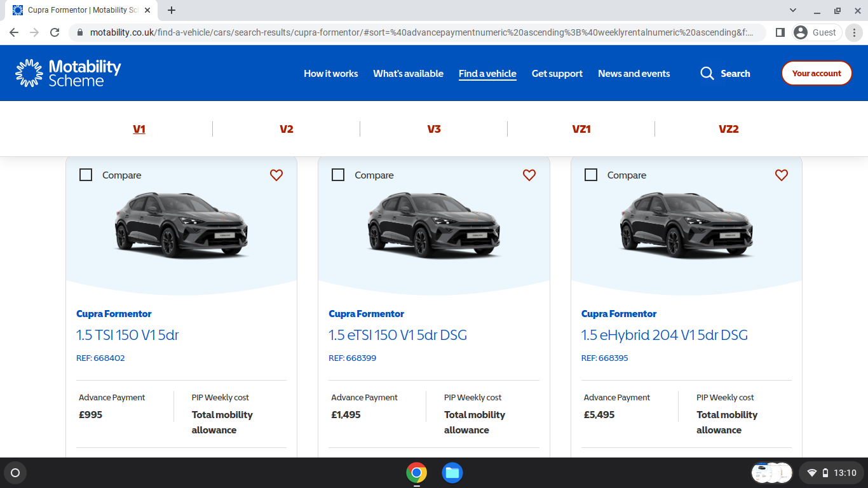Click REF: 668395 text
This screenshot has height=488, width=868.
tap(605, 358)
